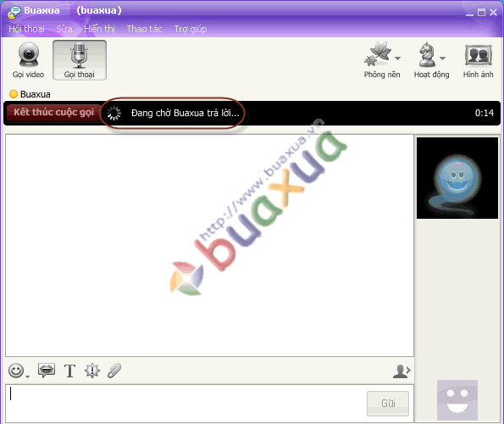
Task: Attach a file with the paperclip icon
Action: pyautogui.click(x=114, y=371)
